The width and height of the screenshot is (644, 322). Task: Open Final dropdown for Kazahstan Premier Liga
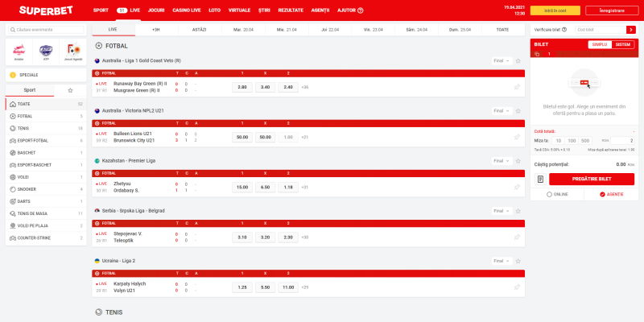[502, 161]
